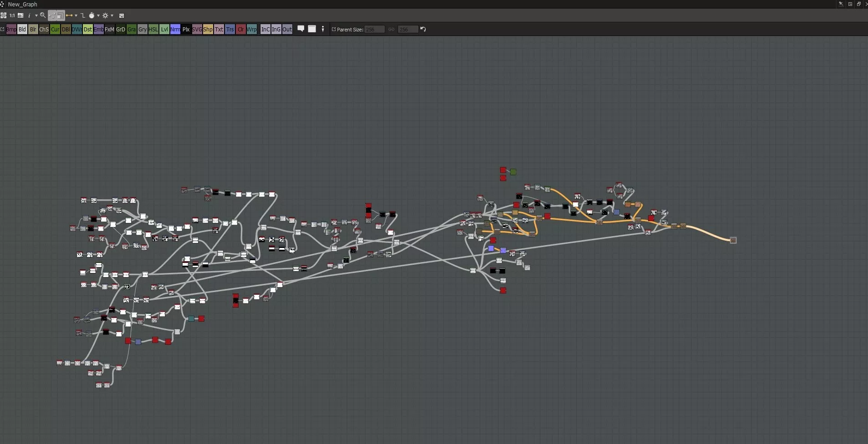The width and height of the screenshot is (868, 444).
Task: Add a comment using speech bubble icon
Action: [x=301, y=29]
